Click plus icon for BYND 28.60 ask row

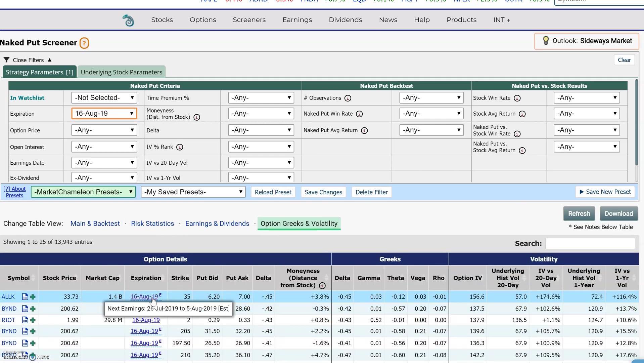click(33, 309)
